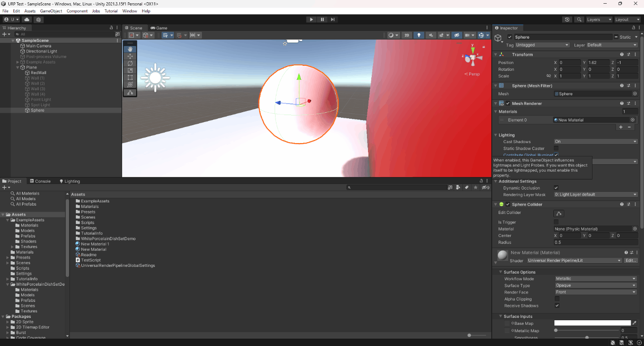
Task: Click shader Edit... button
Action: pyautogui.click(x=631, y=260)
